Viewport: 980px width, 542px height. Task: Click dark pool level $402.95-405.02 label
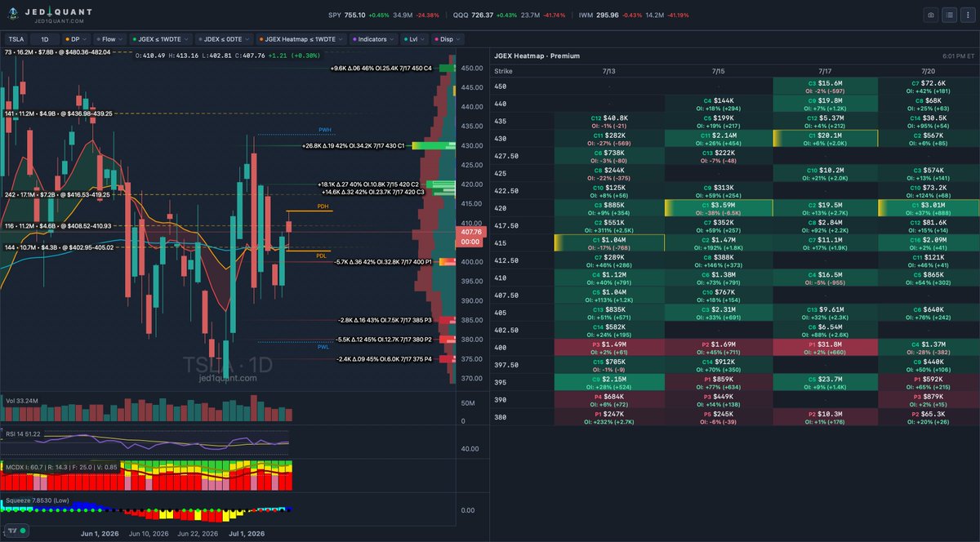(60, 247)
